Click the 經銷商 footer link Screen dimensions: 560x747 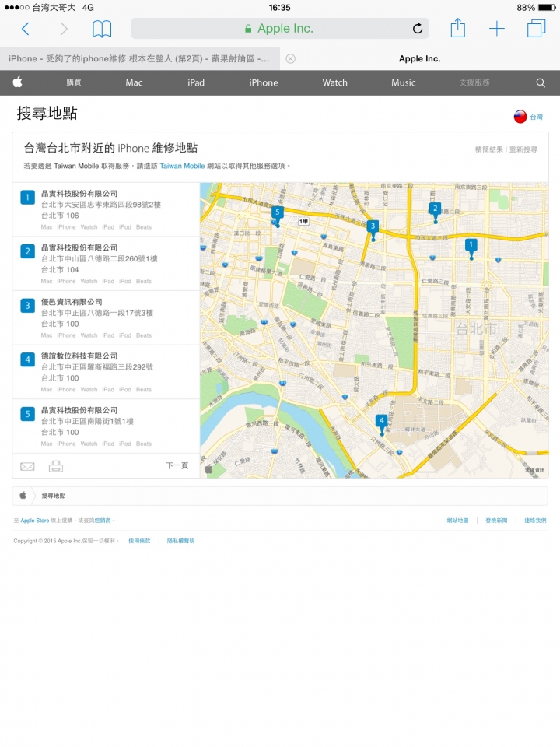[x=103, y=521]
